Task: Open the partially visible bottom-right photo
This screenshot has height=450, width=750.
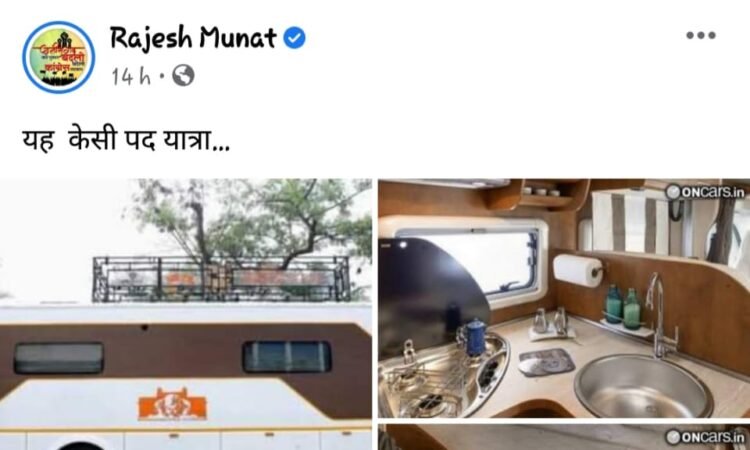Action: point(564,437)
